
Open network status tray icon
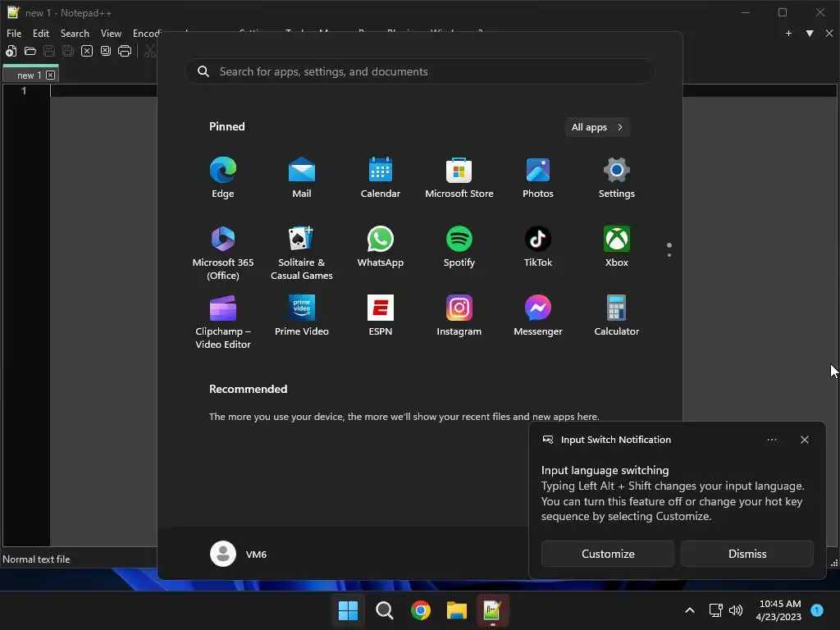tap(715, 610)
